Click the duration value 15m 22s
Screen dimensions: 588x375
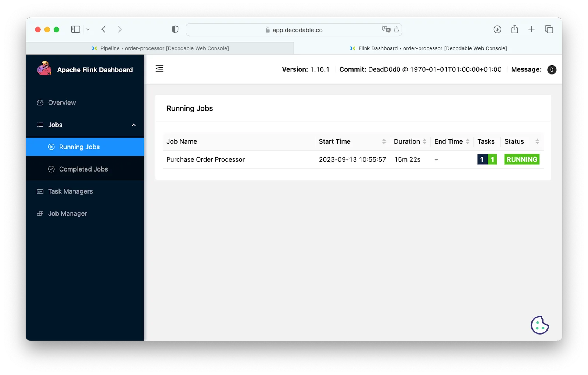tap(407, 159)
